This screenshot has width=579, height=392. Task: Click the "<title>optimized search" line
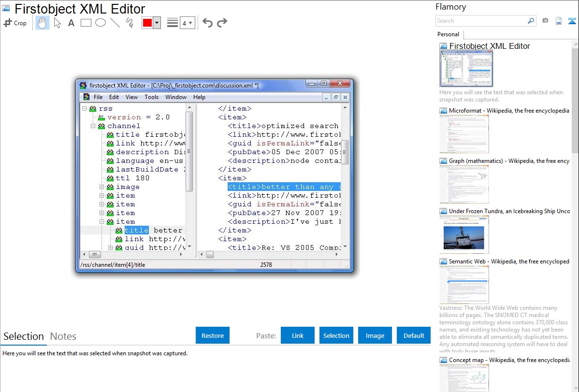point(283,126)
